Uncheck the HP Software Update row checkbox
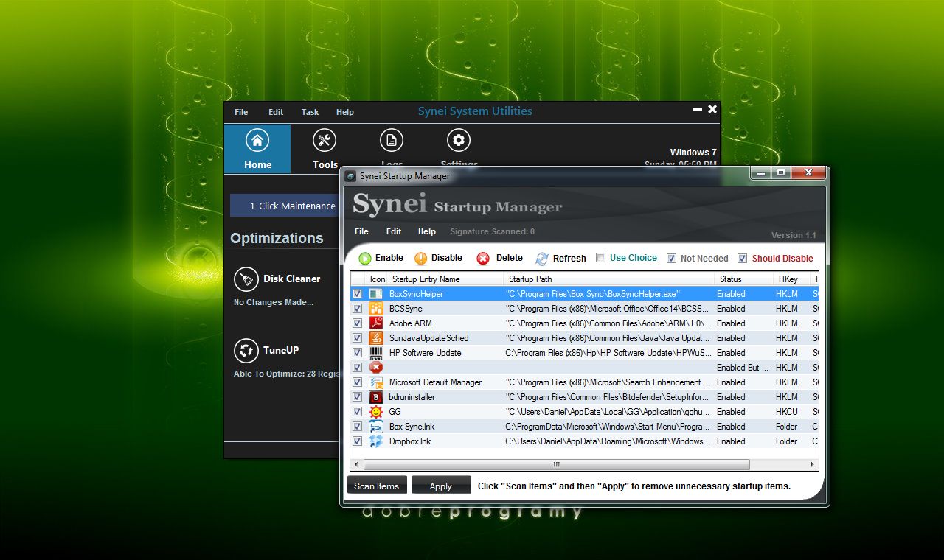 point(357,353)
